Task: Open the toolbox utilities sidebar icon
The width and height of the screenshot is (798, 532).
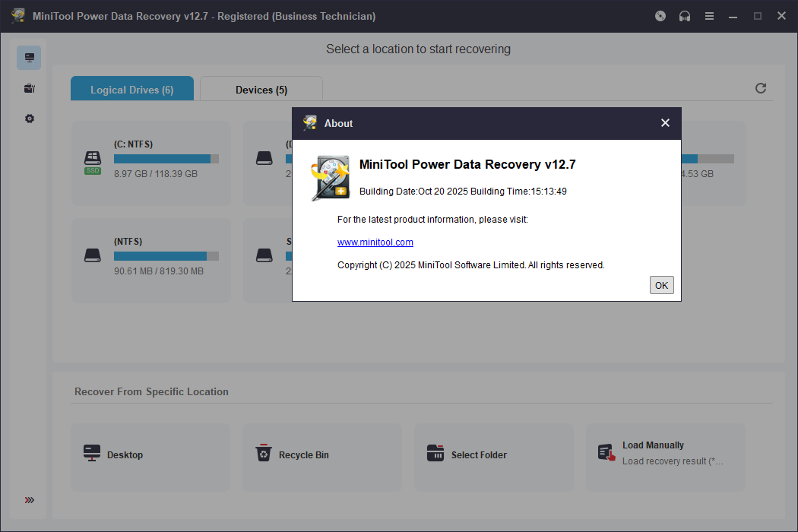Action: tap(30, 88)
